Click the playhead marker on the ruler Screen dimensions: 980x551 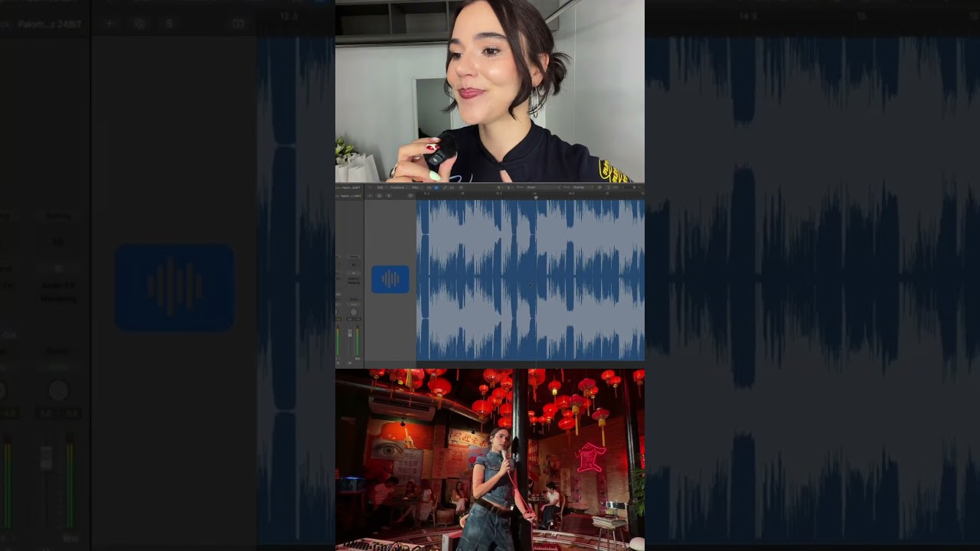tap(536, 197)
